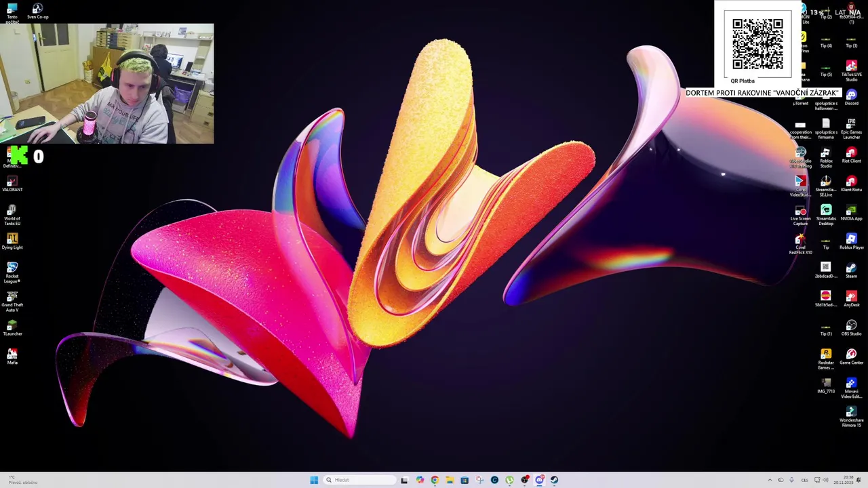Open the Roblox Player shortcut
Image resolution: width=868 pixels, height=488 pixels.
click(x=851, y=241)
